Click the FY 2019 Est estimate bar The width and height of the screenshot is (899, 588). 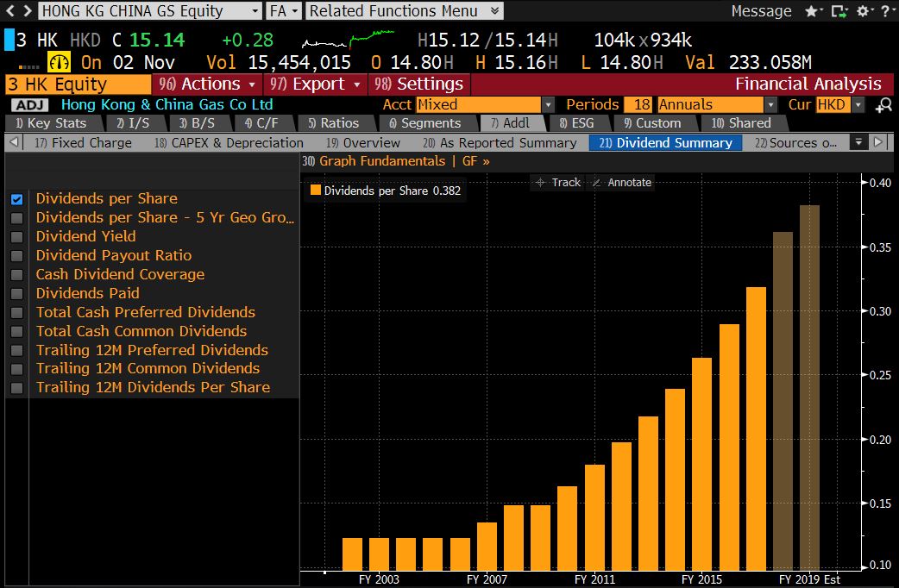(809, 387)
